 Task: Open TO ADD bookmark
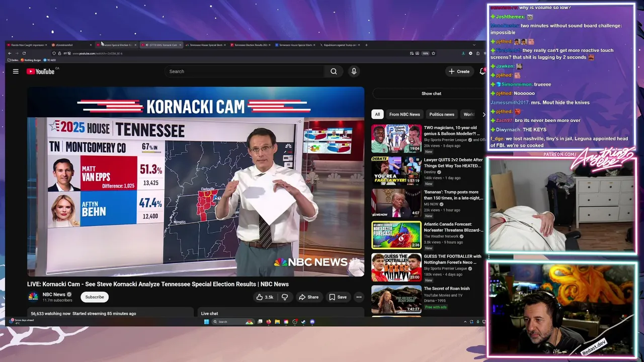tap(50, 60)
